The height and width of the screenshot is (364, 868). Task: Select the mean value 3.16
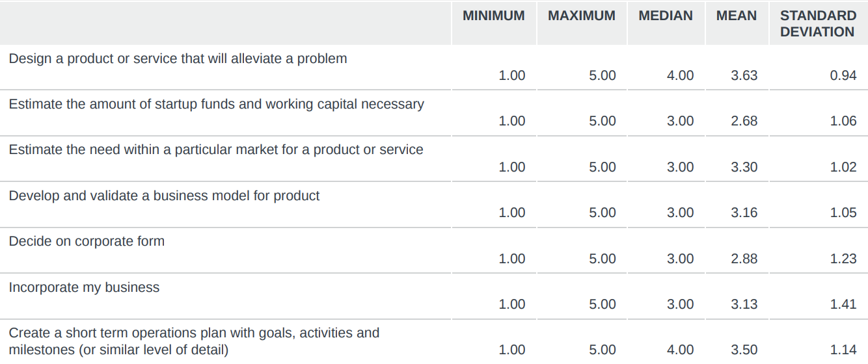[744, 213]
